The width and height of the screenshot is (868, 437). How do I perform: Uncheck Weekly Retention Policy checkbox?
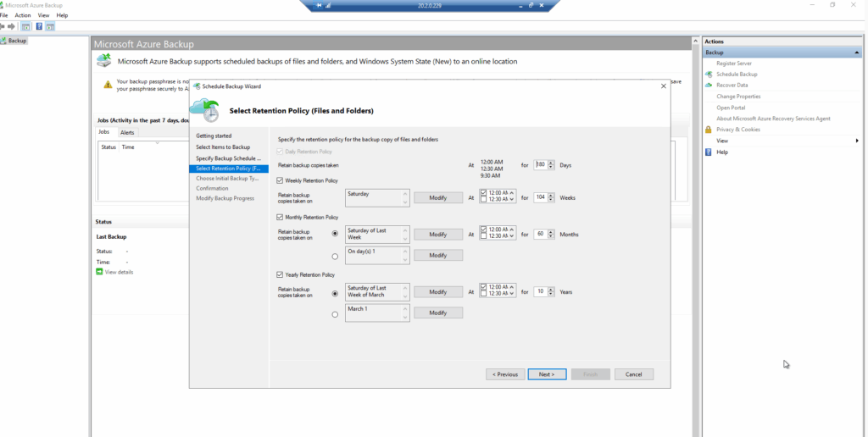tap(280, 180)
